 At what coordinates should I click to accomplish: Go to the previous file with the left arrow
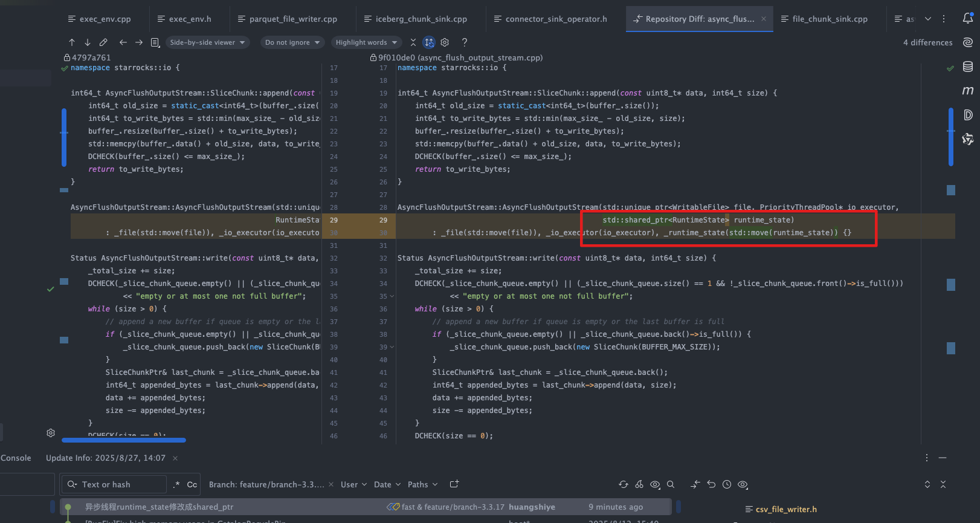click(123, 42)
